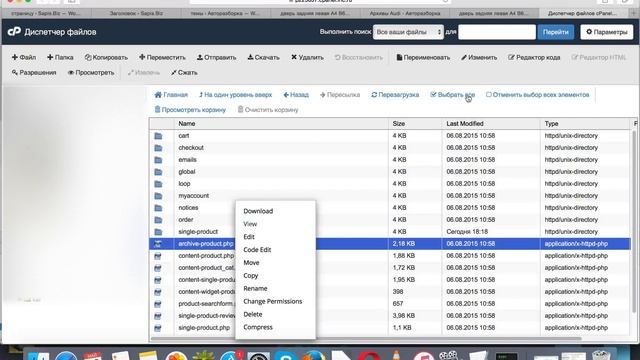640x360 pixels.
Task: Create a new file with Файл
Action: 24,58
